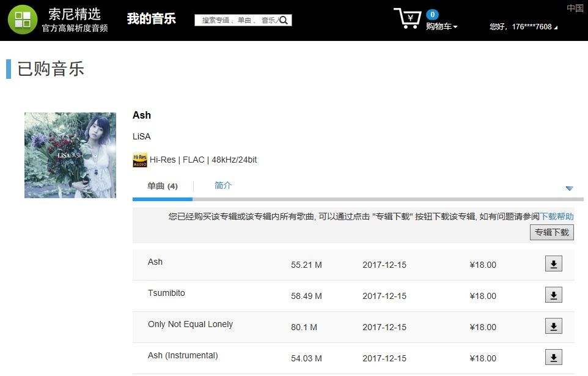Screen dimensions: 588x376
Task: Click the Ash album cover thumbnail
Action: [70, 155]
